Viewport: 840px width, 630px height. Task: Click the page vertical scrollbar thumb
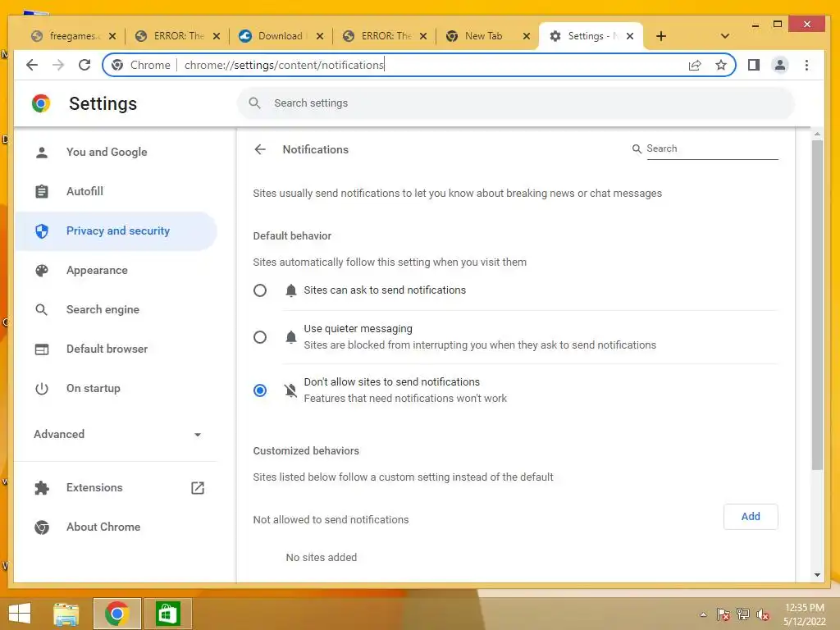tap(817, 304)
